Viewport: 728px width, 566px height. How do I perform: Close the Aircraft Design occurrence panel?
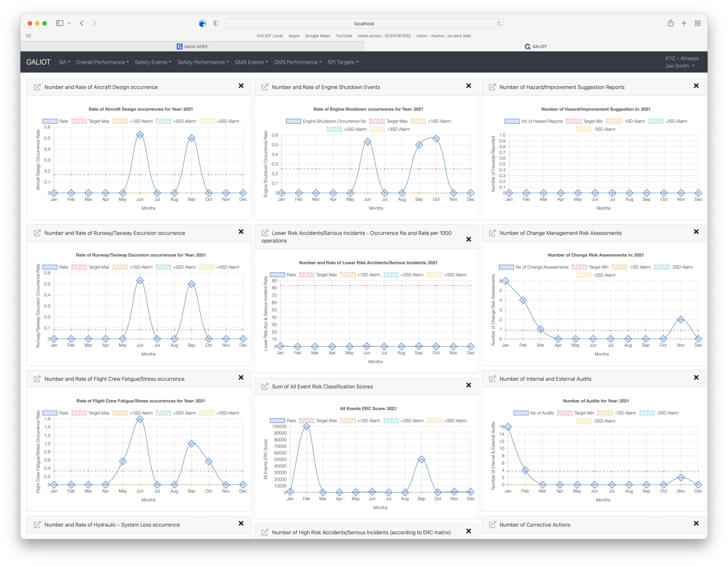click(x=241, y=86)
